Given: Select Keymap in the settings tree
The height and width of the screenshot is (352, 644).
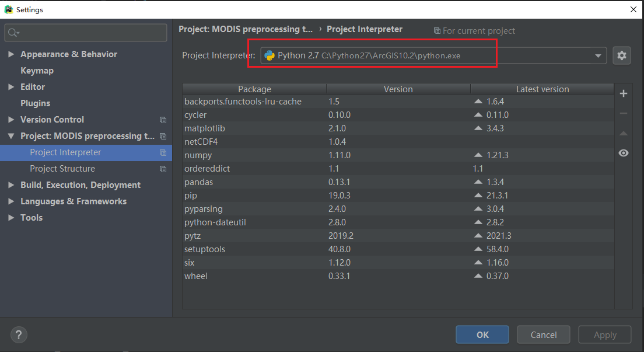Looking at the screenshot, I should click(x=37, y=71).
